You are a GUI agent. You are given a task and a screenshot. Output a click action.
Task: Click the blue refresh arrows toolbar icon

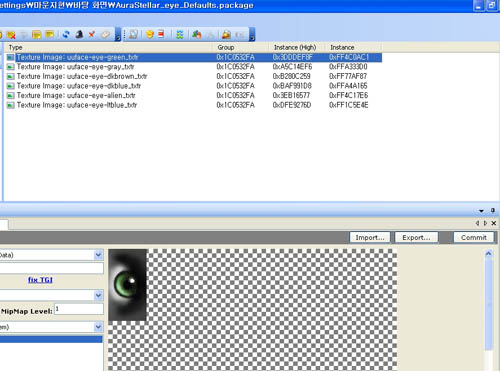(x=66, y=34)
